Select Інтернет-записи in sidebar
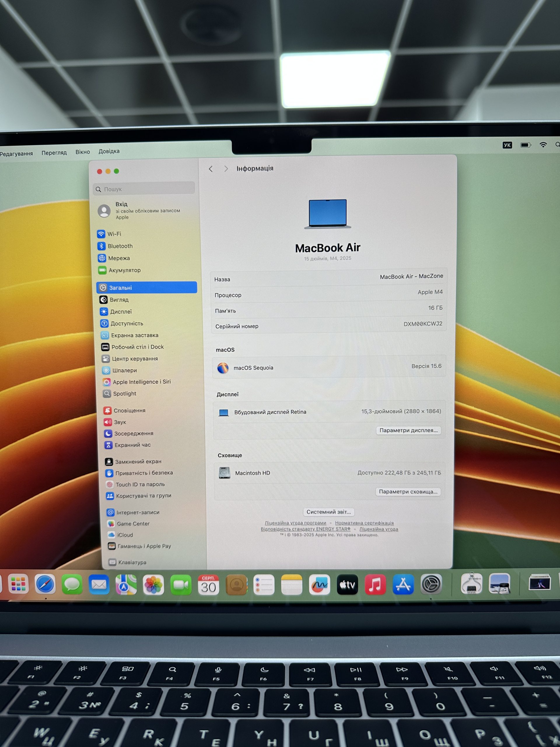This screenshot has width=560, height=747. click(133, 512)
